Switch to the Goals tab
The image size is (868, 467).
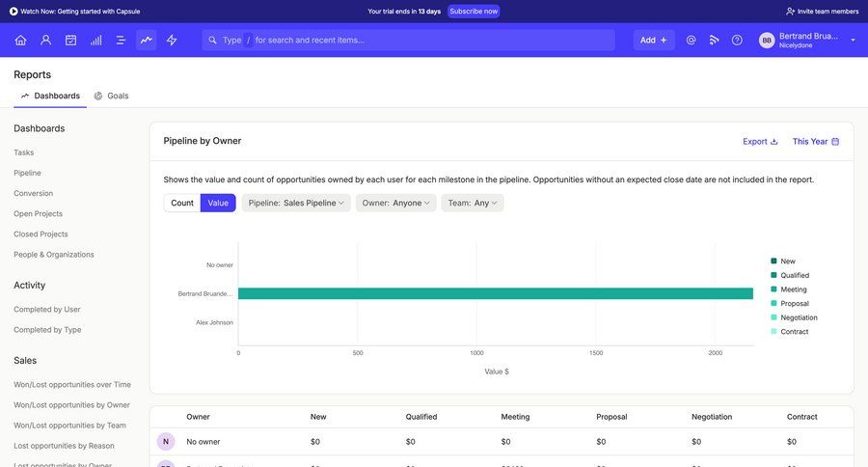coord(112,96)
